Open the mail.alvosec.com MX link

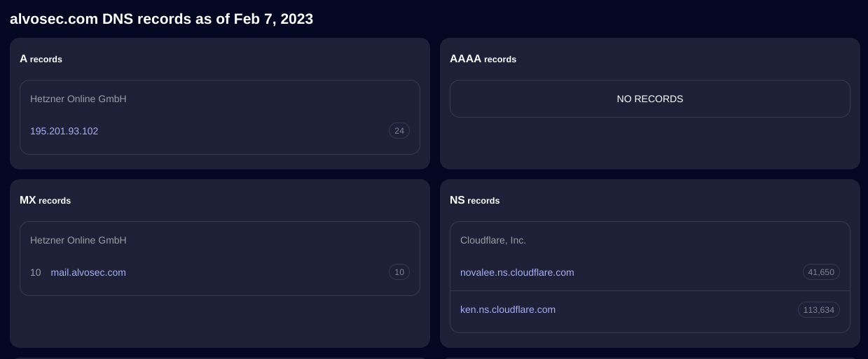click(x=88, y=272)
